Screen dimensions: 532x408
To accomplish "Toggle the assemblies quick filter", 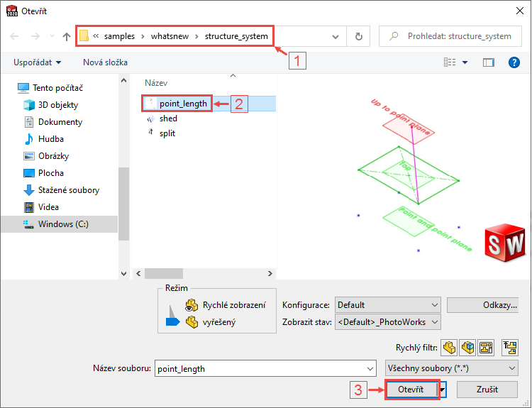I will (x=467, y=348).
